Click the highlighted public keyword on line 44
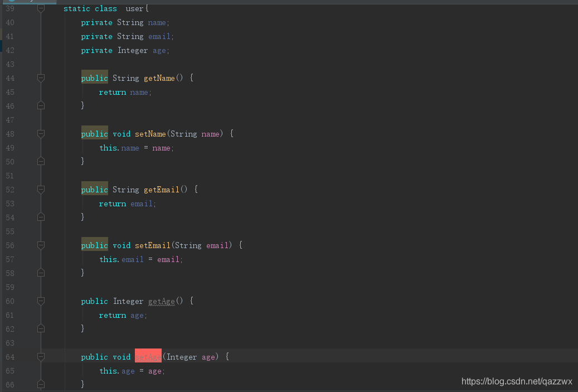The height and width of the screenshot is (392, 578). pyautogui.click(x=94, y=78)
